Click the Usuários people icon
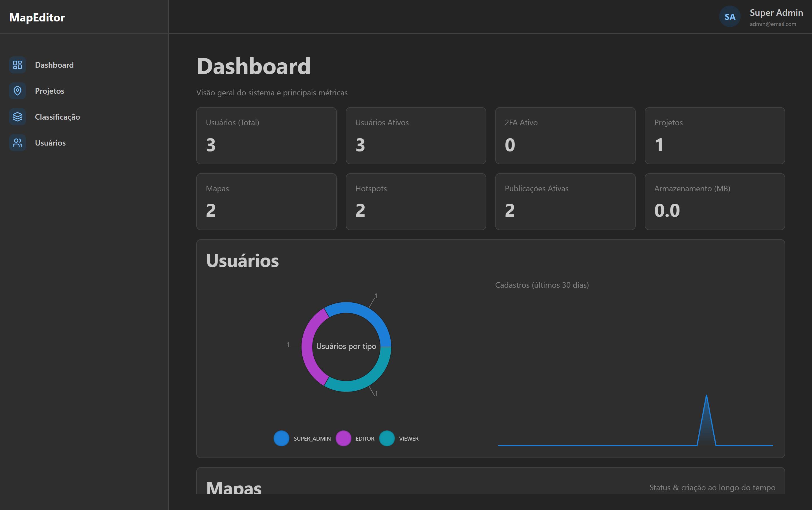 pos(17,143)
